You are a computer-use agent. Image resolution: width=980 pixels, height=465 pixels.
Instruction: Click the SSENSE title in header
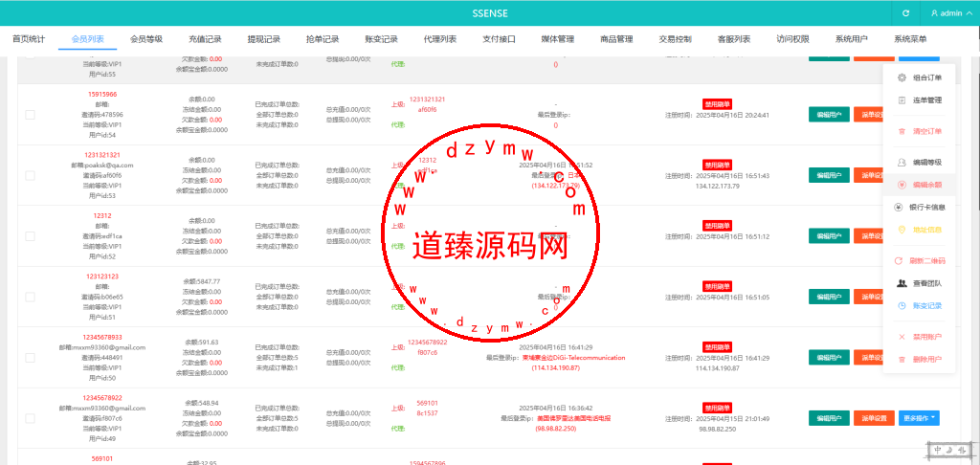(490, 13)
